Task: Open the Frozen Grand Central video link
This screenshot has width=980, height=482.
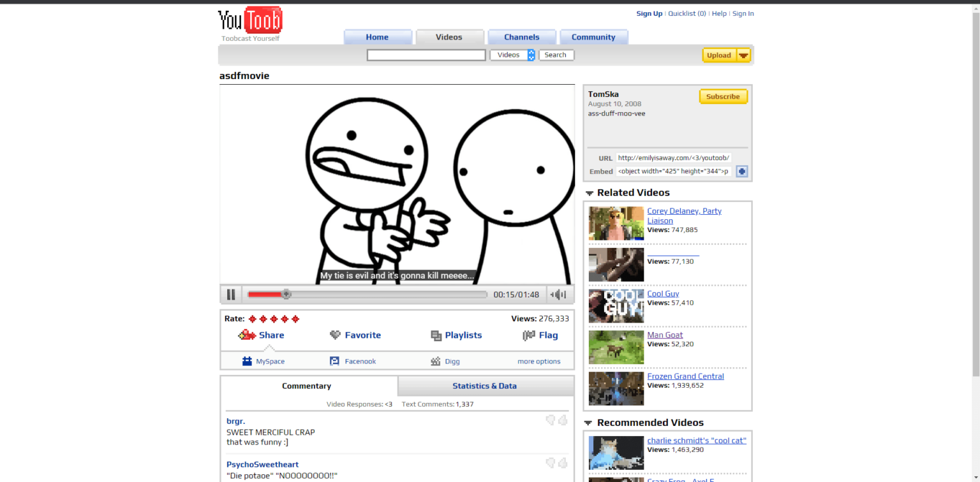Action: click(685, 376)
